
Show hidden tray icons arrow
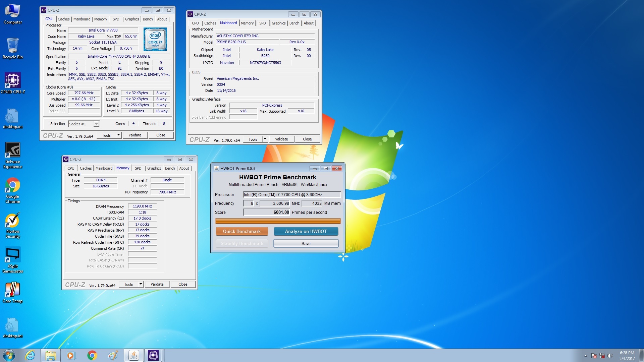(x=586, y=356)
